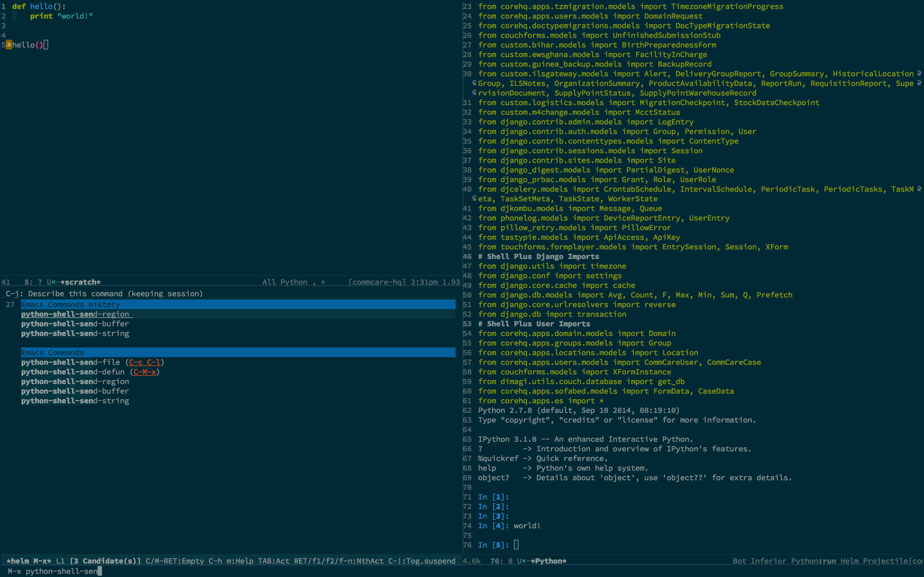Click the M-x minibuffer input field
Screen dimensions: 924x577
pos(61,571)
